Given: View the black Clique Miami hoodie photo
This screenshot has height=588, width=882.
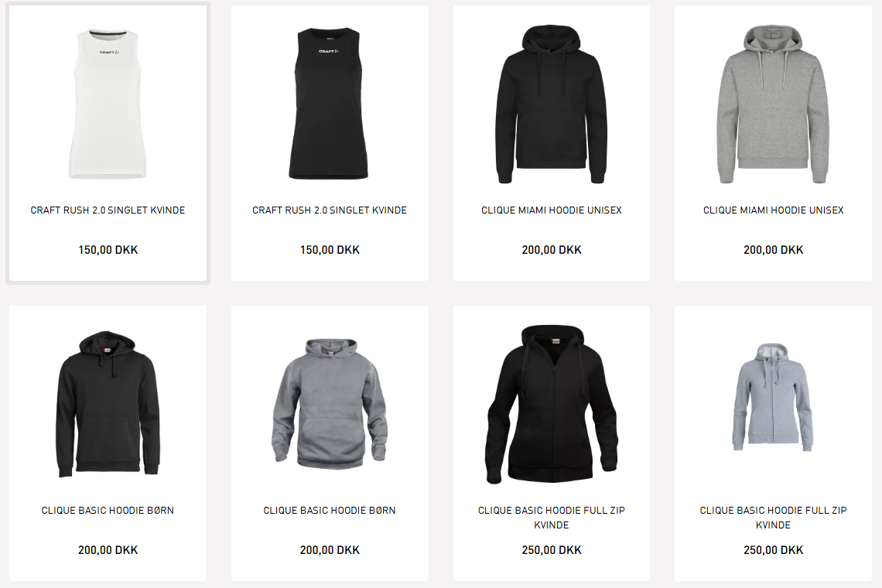Looking at the screenshot, I should pyautogui.click(x=551, y=104).
